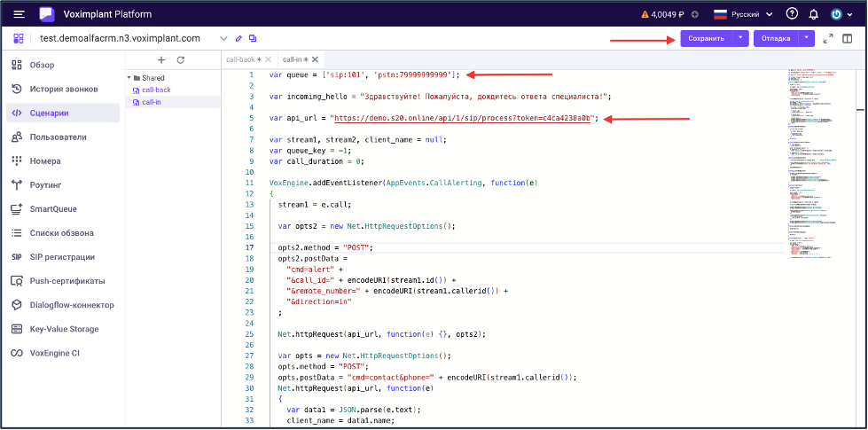Open the Отладка dropdown arrow

806,38
